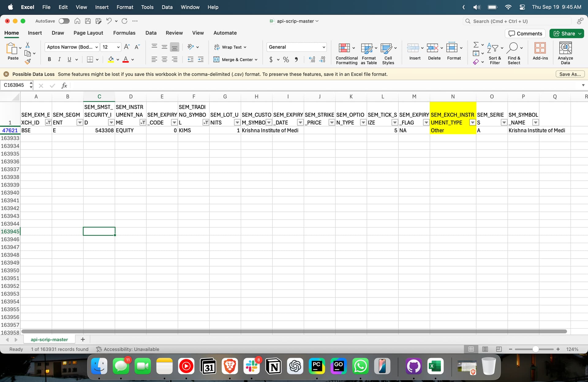588x382 pixels.
Task: Decrease font size with the smaller A icon
Action: tap(137, 47)
